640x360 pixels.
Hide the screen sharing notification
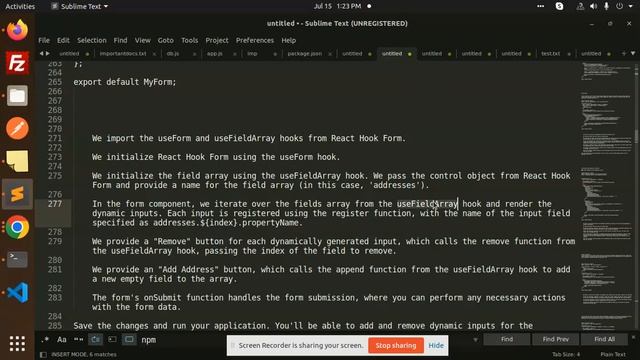coord(436,345)
